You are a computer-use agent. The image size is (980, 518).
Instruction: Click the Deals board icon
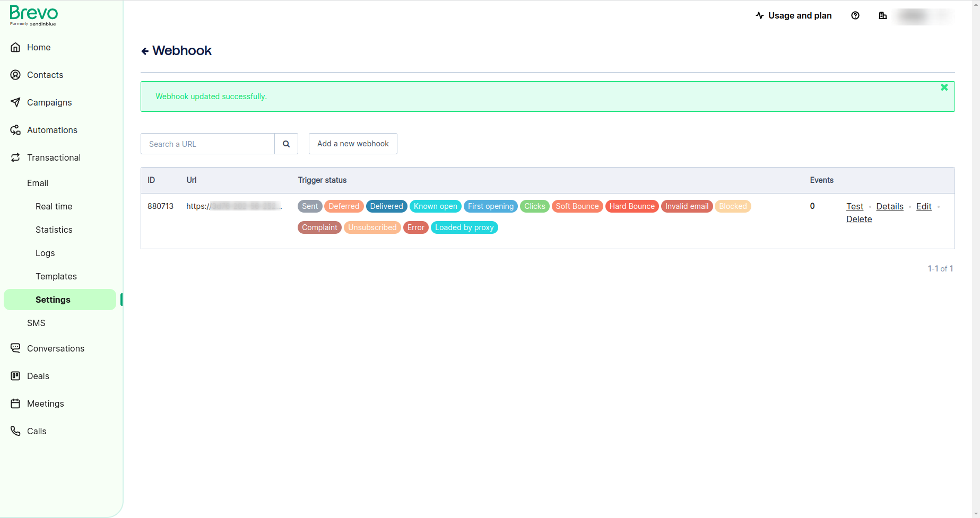[x=15, y=376]
